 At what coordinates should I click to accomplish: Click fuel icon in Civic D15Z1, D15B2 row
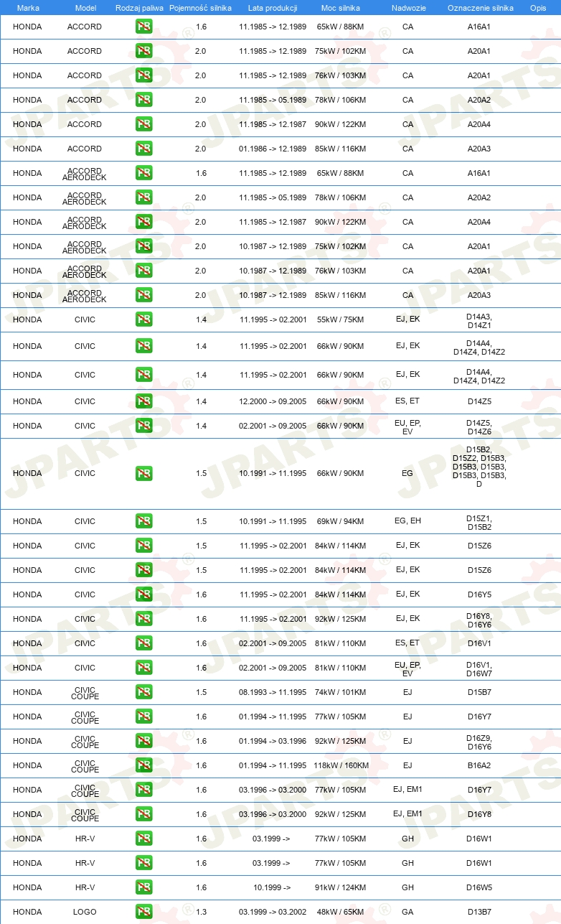[144, 521]
